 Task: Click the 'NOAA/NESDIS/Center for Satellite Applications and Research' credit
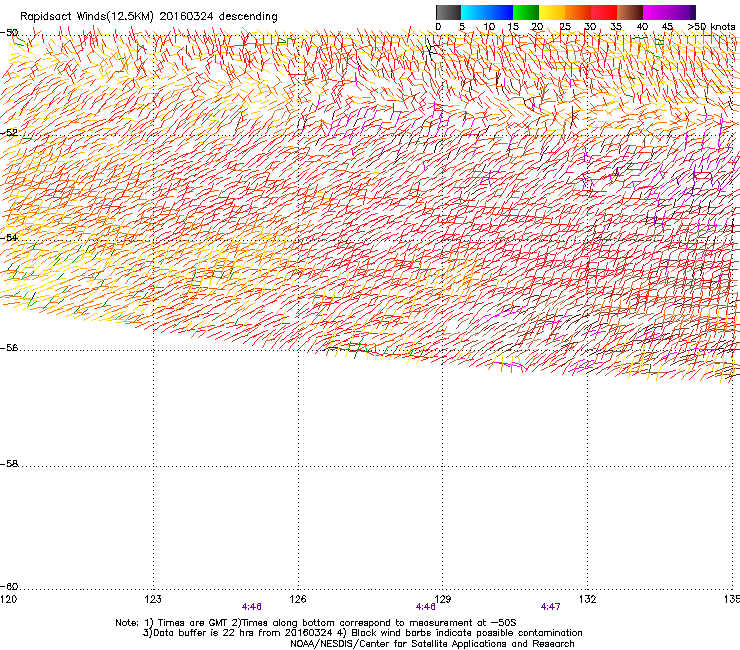pos(432,644)
